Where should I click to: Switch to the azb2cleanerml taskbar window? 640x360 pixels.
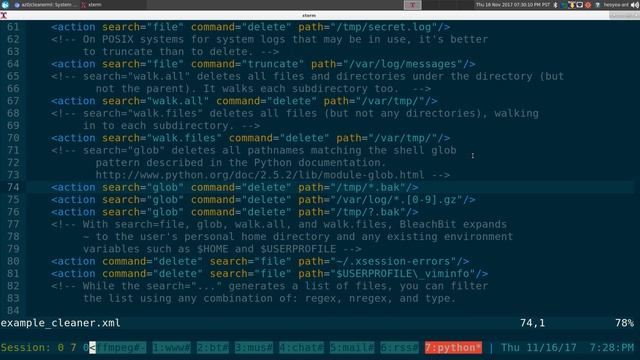coord(45,5)
